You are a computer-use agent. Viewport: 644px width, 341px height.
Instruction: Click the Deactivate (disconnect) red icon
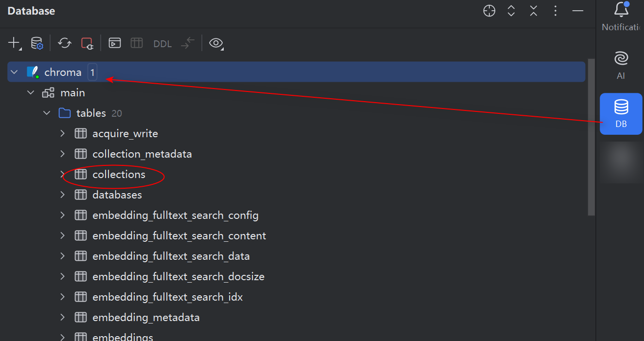[87, 43]
